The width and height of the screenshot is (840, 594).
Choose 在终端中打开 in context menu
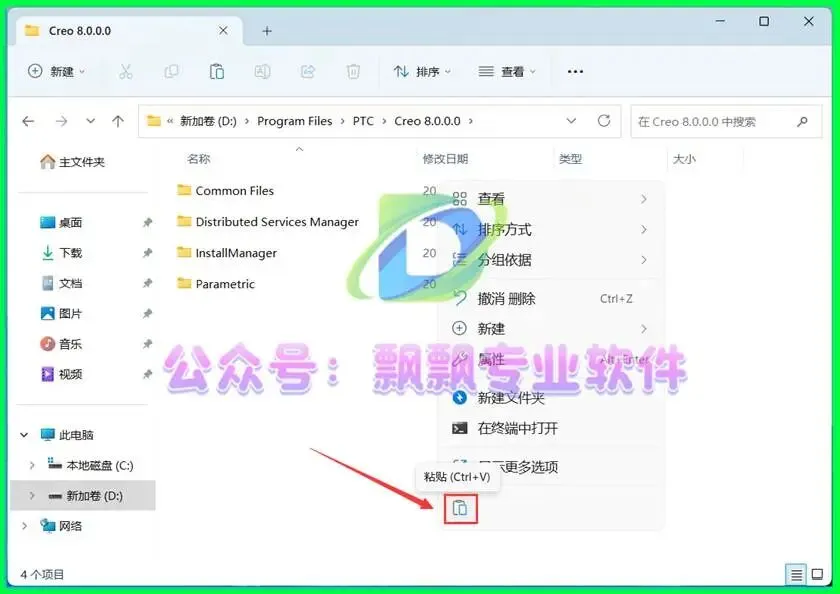point(551,428)
